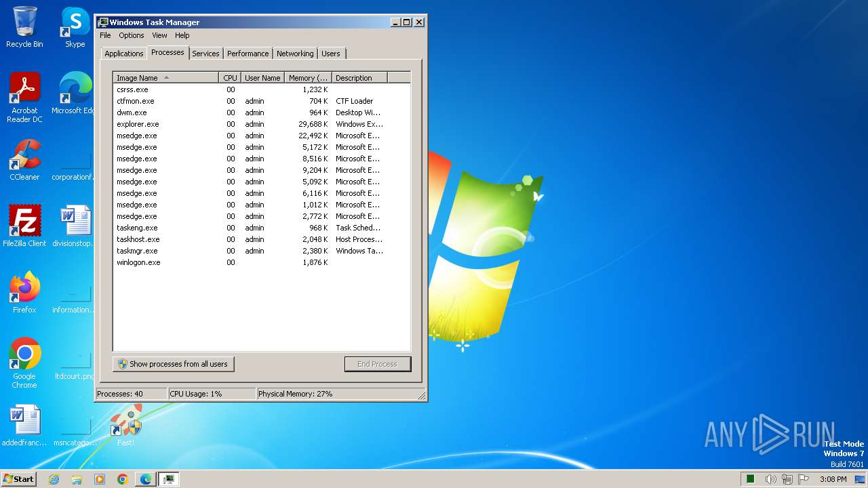Screen dimensions: 868x488
Task: Click the 3:08 PM system clock
Action: 833,479
